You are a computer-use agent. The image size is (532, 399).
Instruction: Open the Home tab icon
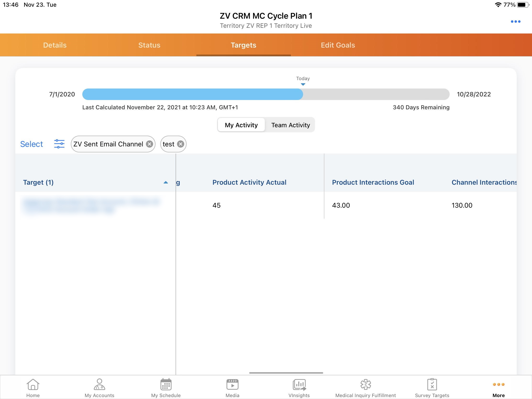[33, 384]
